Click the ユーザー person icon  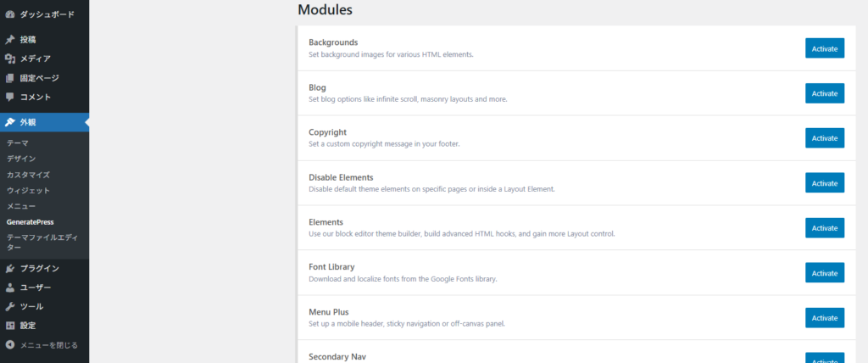[10, 288]
